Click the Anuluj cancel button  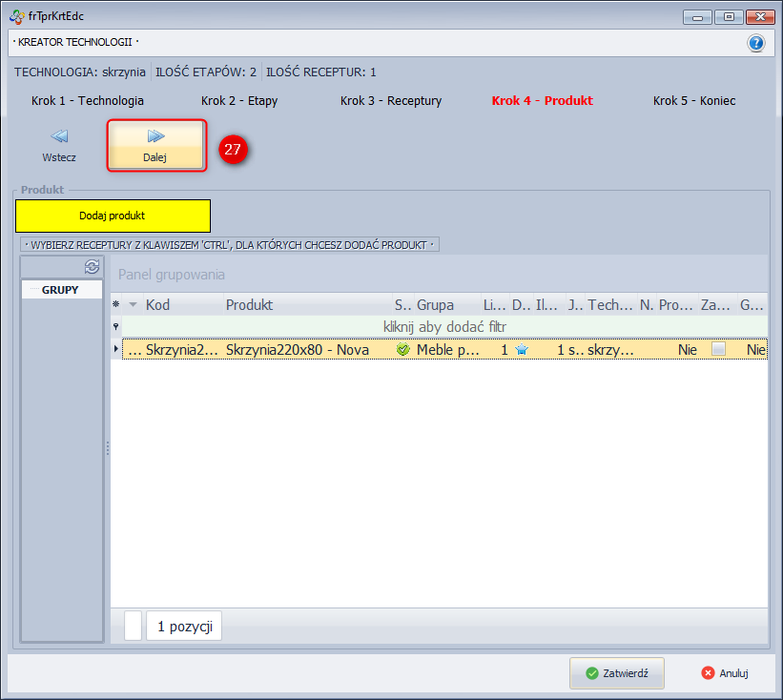coord(725,672)
